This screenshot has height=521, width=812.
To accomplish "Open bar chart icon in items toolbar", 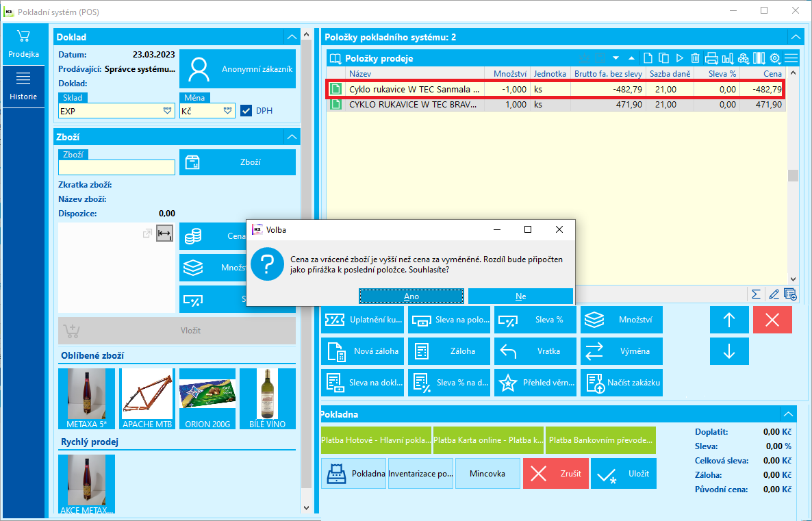I will point(728,58).
